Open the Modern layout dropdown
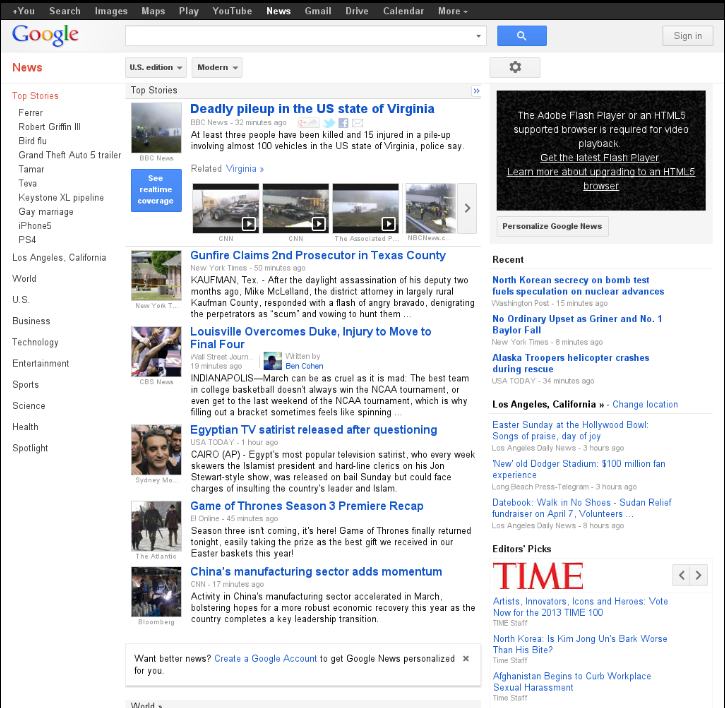 click(216, 67)
